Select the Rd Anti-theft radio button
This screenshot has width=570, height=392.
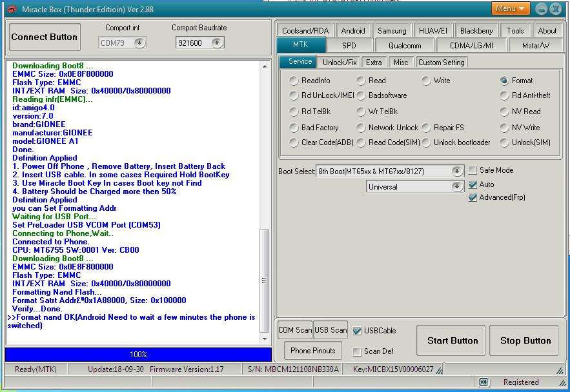504,95
